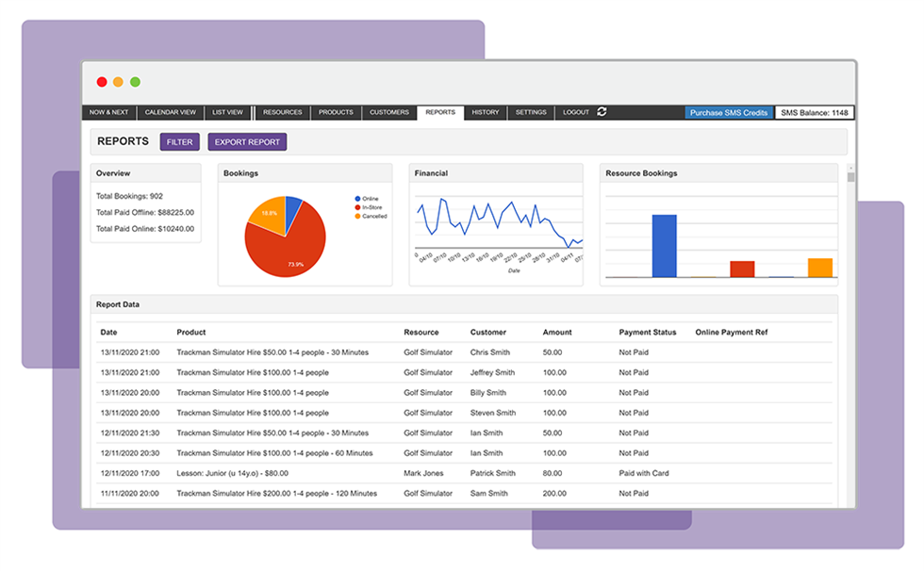Click the Resource Bookings panel title
924x571 pixels.
pyautogui.click(x=641, y=173)
